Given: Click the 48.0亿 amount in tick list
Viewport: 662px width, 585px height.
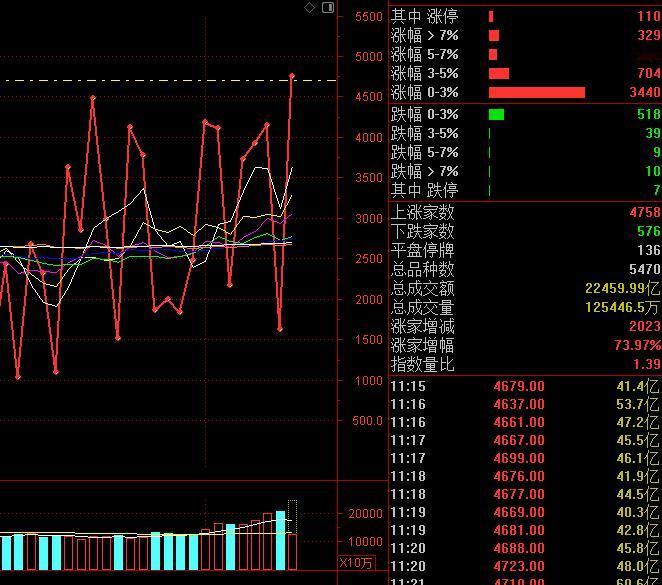Looking at the screenshot, I should coord(638,566).
